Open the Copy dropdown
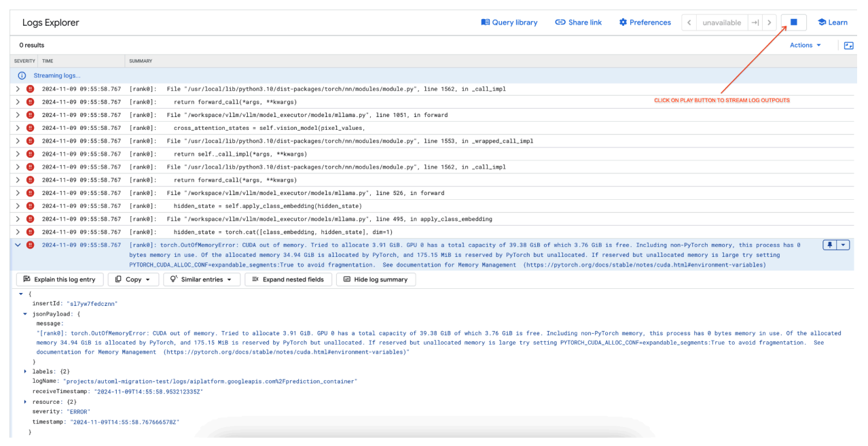 coord(133,279)
